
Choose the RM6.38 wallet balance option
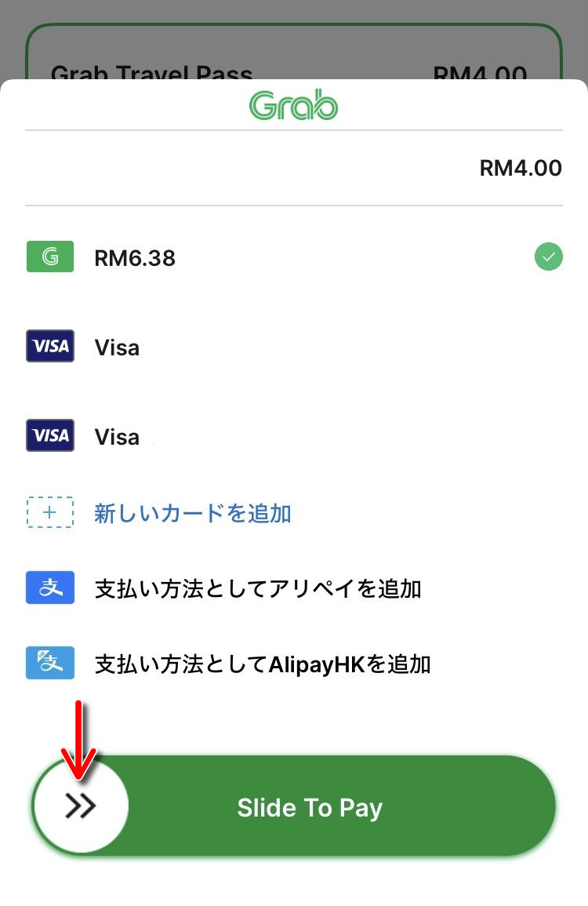[135, 258]
